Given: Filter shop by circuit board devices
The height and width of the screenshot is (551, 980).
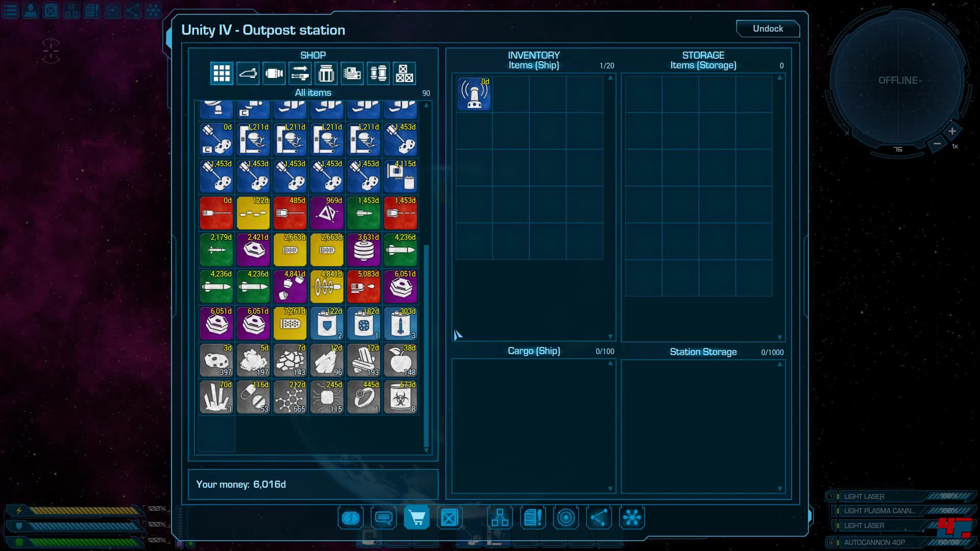Looking at the screenshot, I should pos(352,73).
